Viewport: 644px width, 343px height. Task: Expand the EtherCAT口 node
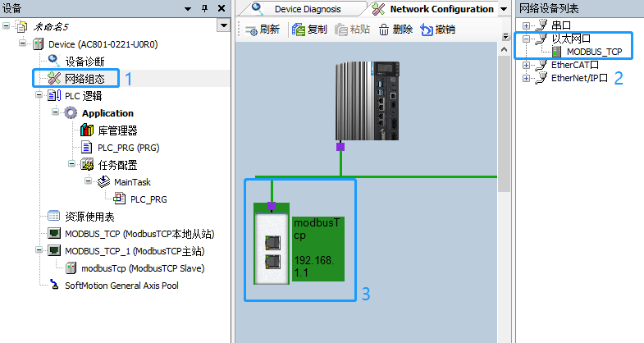pos(527,65)
